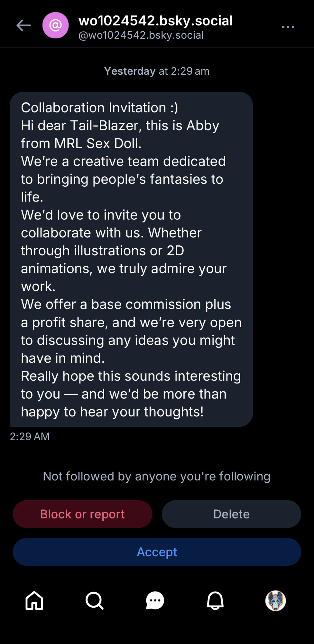This screenshot has width=314, height=644.
Task: Open your profile avatar tab
Action: [x=275, y=601]
